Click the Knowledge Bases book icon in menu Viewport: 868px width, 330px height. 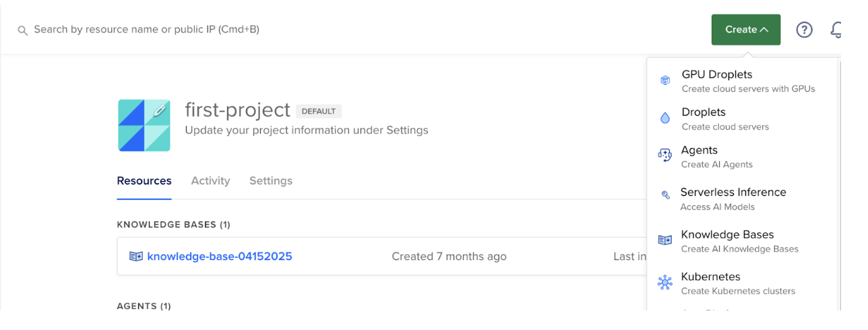click(x=665, y=240)
